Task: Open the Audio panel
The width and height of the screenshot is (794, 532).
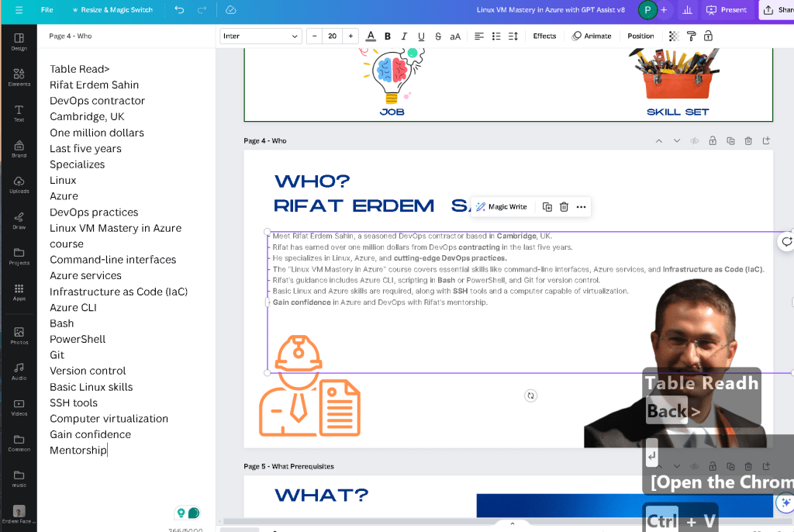Action: 19,371
